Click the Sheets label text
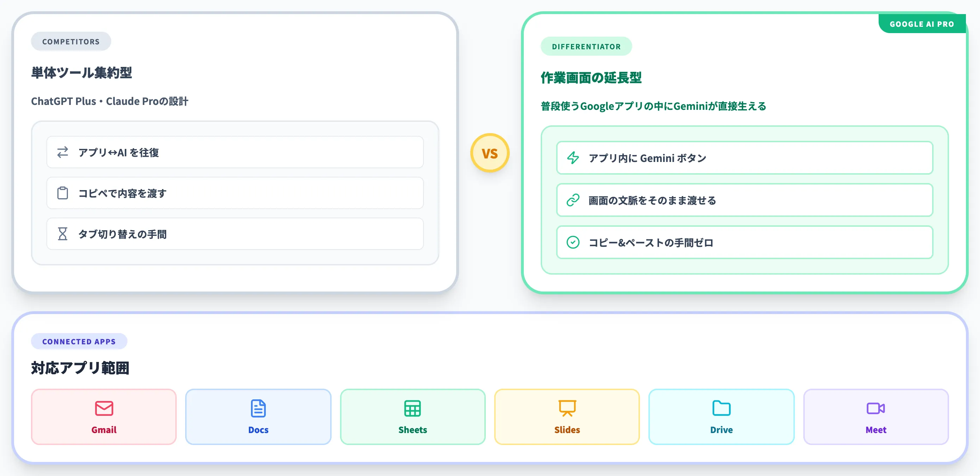This screenshot has width=980, height=476. coord(413,430)
